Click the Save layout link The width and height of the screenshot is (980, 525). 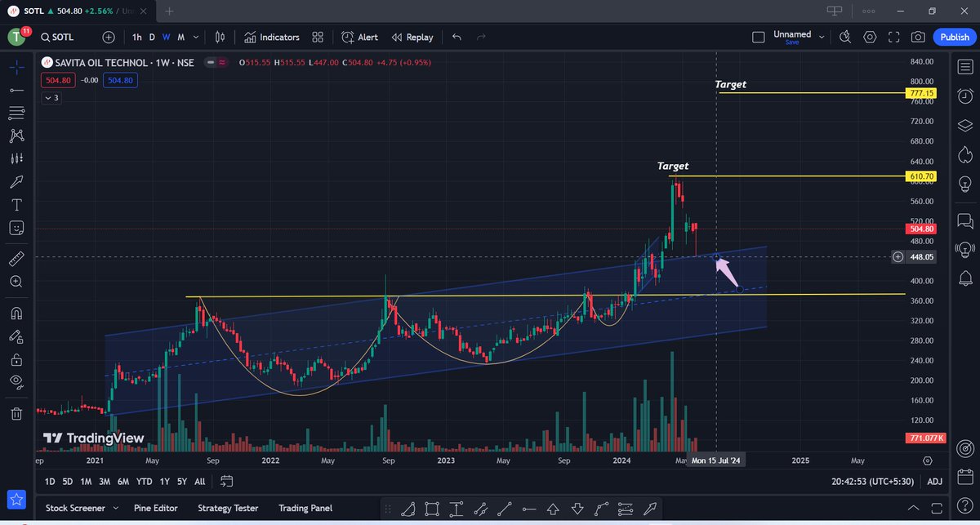[x=792, y=42]
